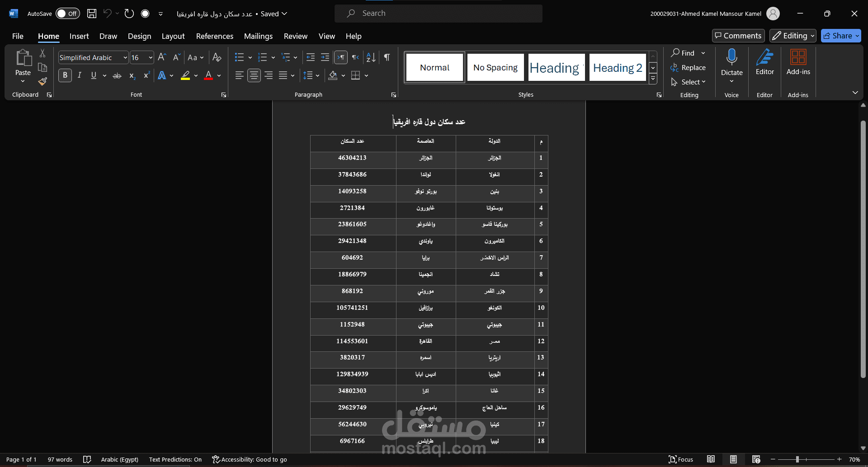Click the Search box in title bar
The height and width of the screenshot is (467, 868).
(x=439, y=14)
